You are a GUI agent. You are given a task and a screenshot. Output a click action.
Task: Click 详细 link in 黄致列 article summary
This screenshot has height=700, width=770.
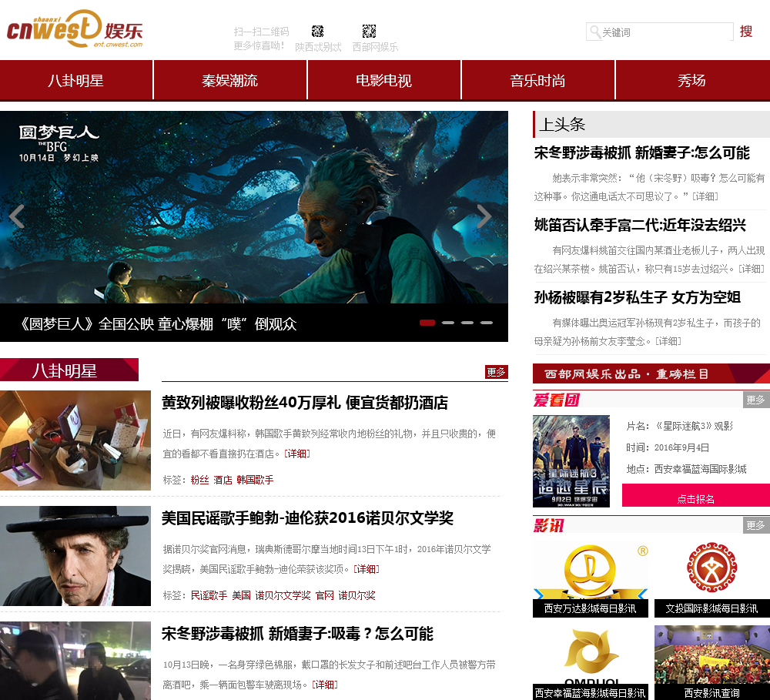297,454
